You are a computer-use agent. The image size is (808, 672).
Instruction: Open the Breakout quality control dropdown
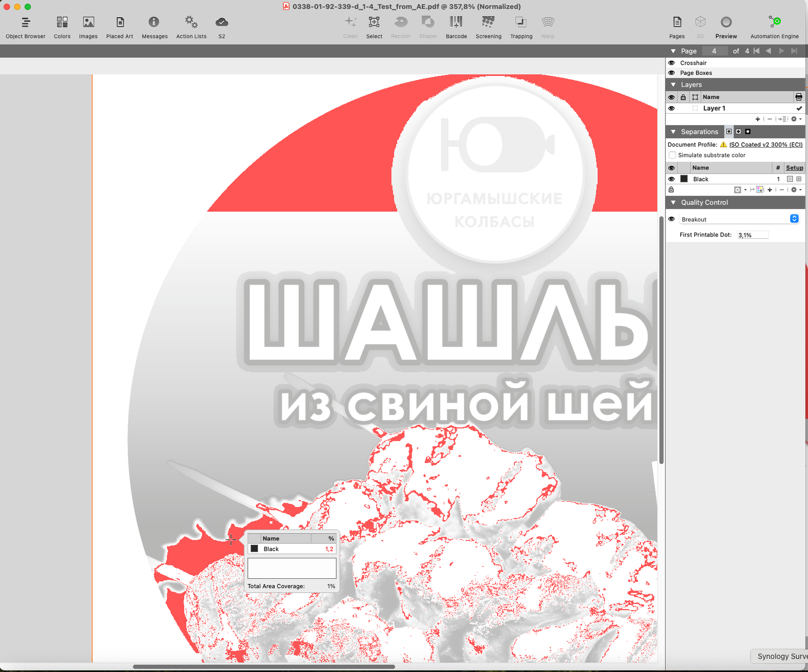794,219
